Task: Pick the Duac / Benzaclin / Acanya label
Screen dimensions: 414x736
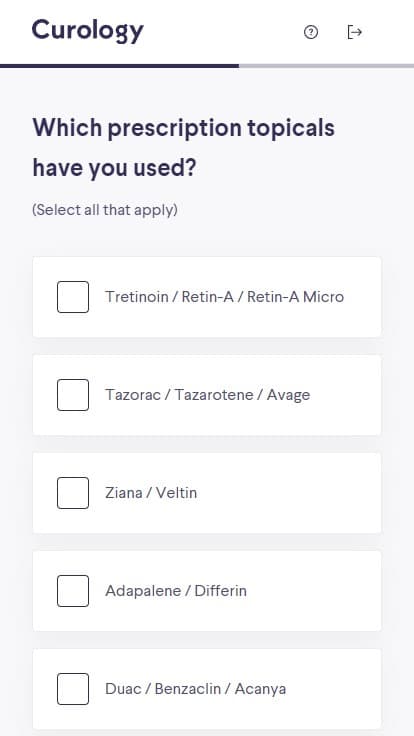Action: 196,689
